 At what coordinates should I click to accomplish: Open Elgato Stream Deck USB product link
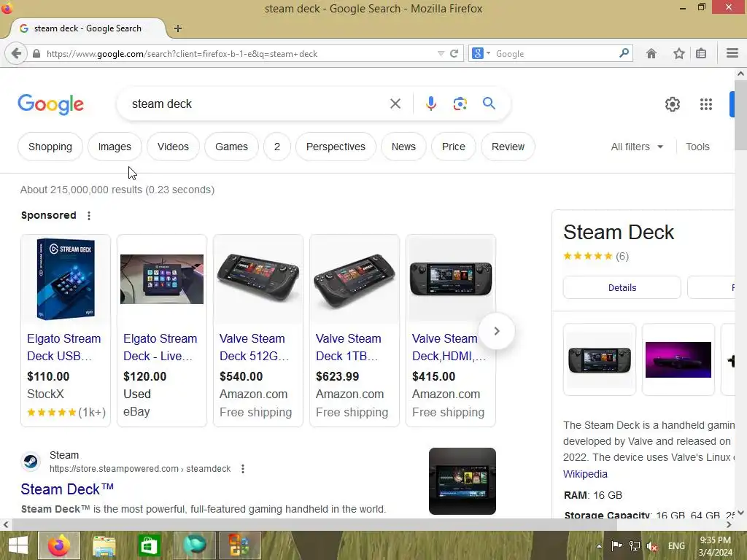64,347
